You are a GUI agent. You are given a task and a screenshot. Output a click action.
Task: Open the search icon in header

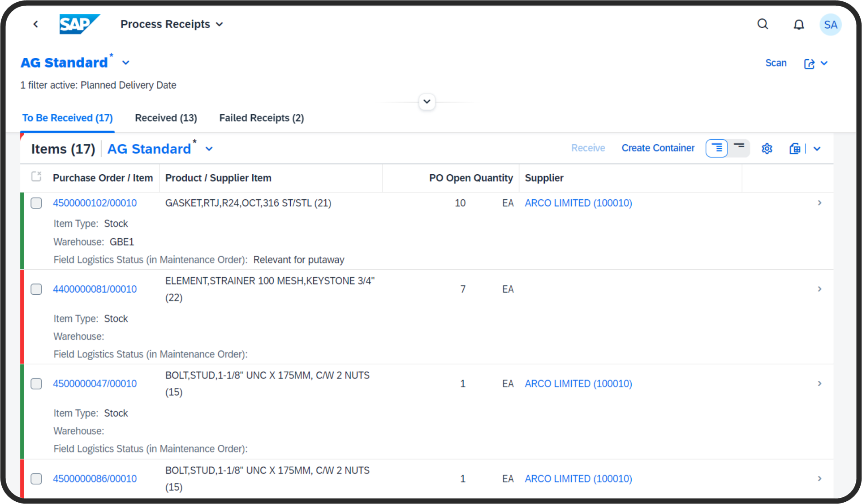(x=763, y=24)
